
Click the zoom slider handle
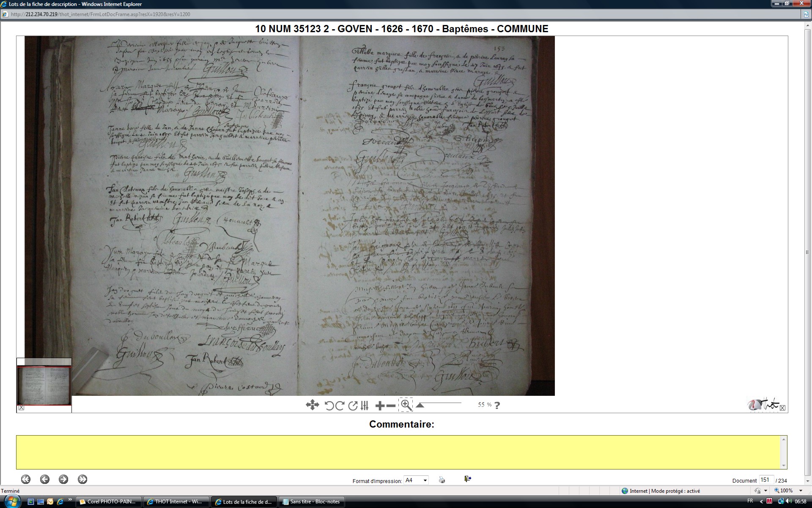pyautogui.click(x=420, y=406)
